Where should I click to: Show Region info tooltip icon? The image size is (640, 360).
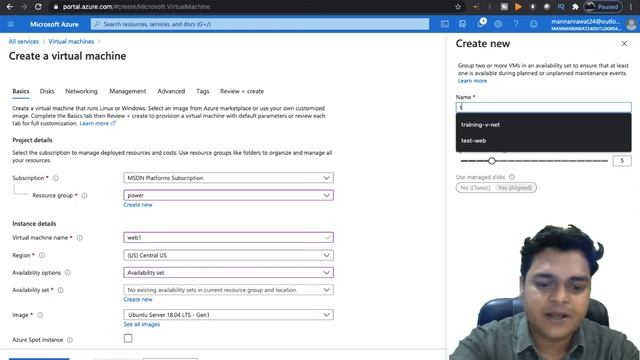[42, 255]
